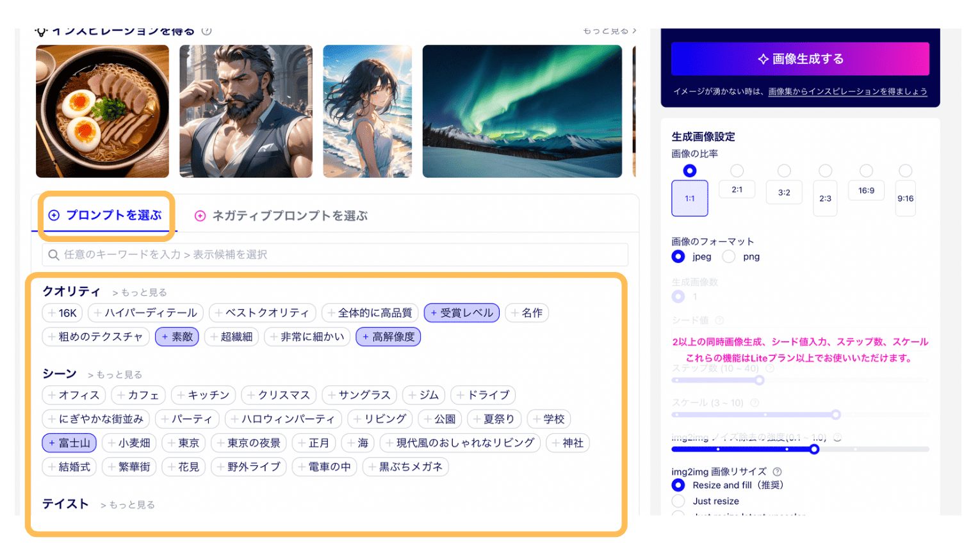Add the 結婚式 scene tag
Image resolution: width=980 pixels, height=553 pixels.
coord(69,467)
